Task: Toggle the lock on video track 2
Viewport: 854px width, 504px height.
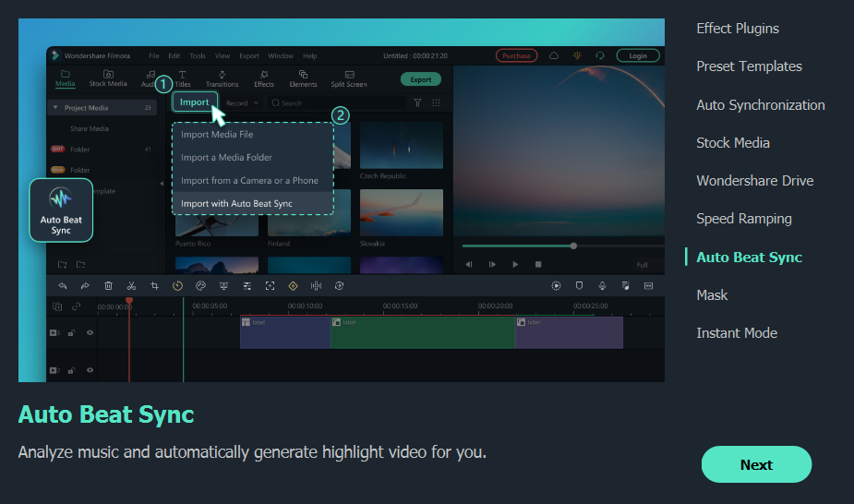Action: click(71, 370)
